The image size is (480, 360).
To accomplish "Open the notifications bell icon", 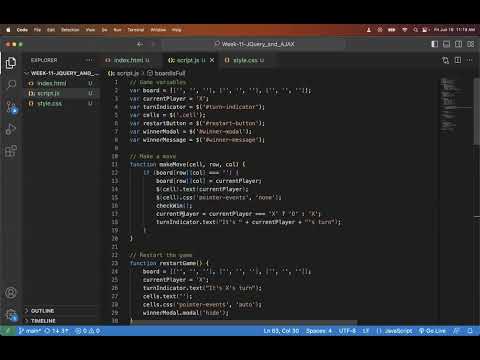I will tap(470, 331).
